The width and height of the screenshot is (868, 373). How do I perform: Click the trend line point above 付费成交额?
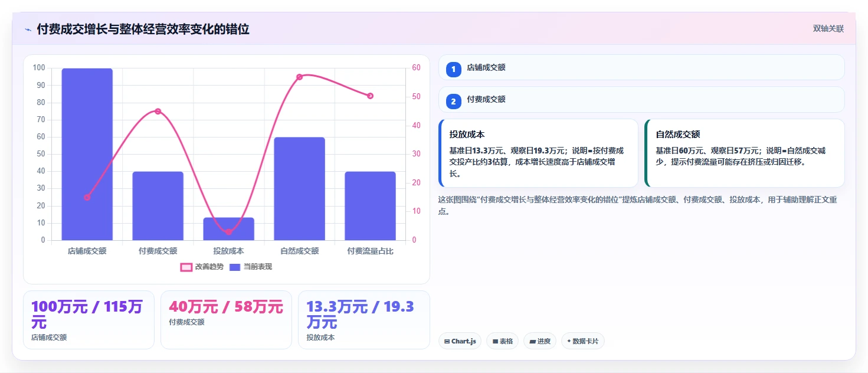point(158,112)
